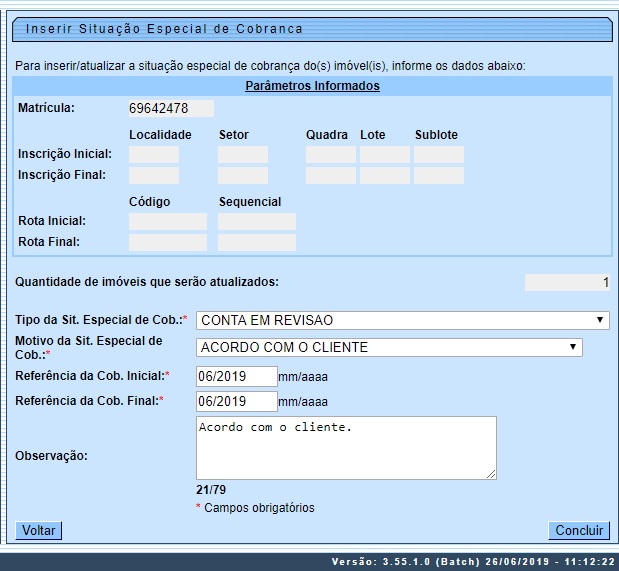Select the Inscrição Final Sublote field
This screenshot has height=571, width=619.
click(439, 176)
